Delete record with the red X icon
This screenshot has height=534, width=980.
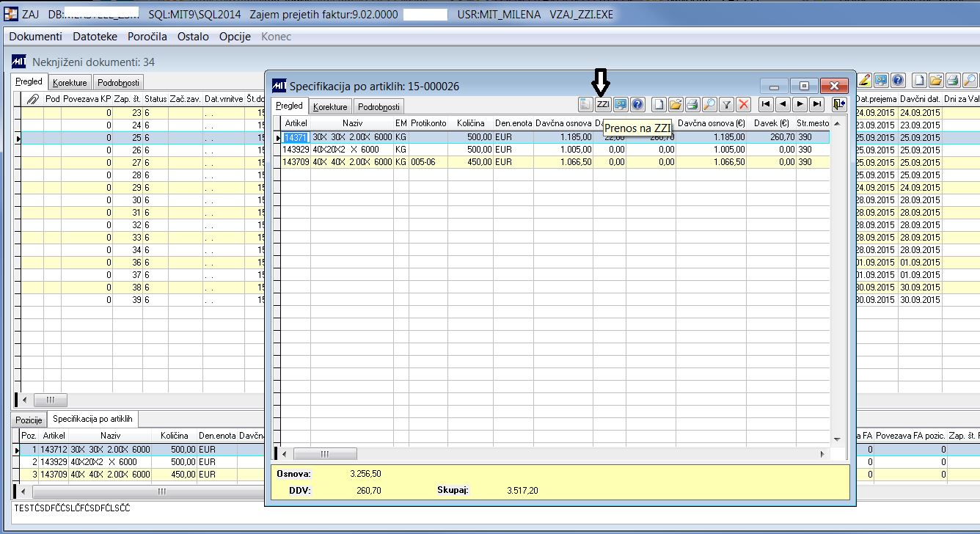click(743, 105)
